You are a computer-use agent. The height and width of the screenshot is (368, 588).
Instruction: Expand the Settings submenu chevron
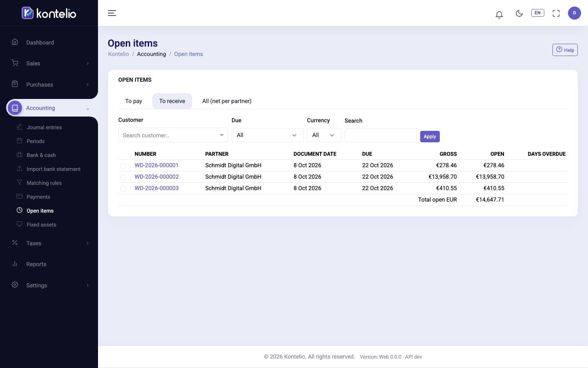[87, 285]
